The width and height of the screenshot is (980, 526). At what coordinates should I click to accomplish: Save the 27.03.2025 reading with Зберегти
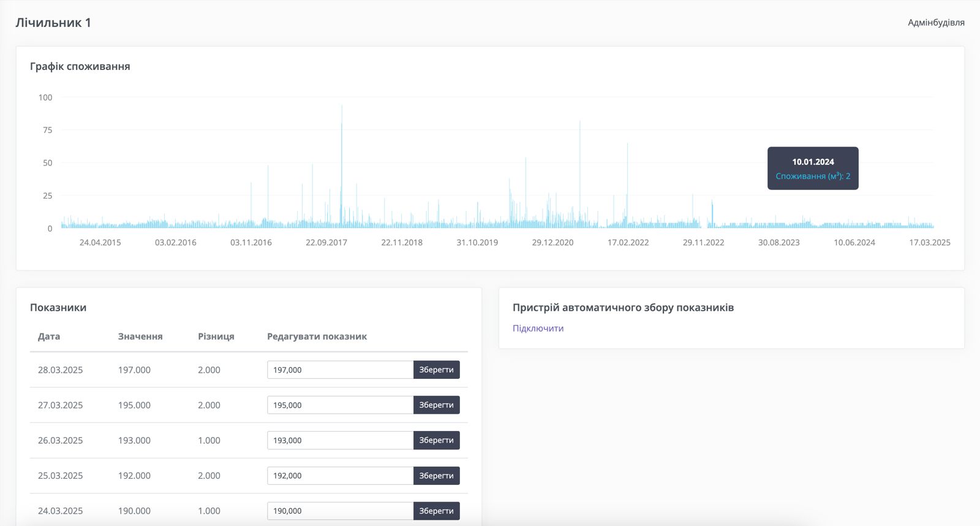(436, 405)
